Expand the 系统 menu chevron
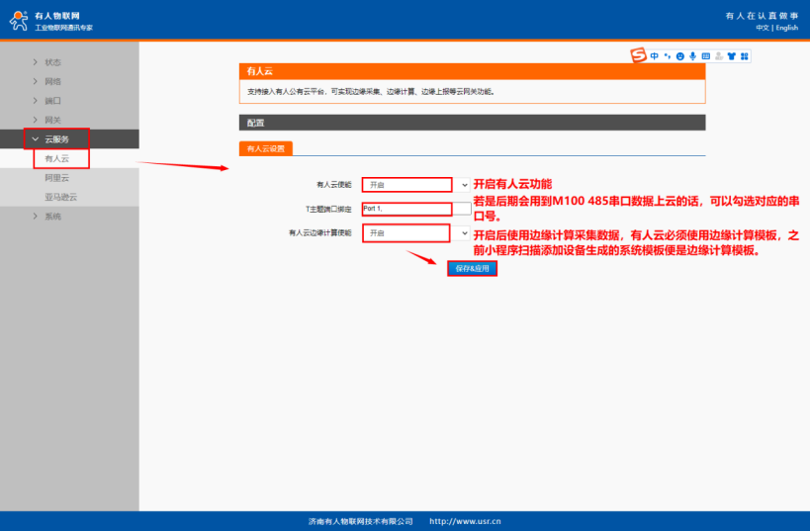 pos(36,216)
